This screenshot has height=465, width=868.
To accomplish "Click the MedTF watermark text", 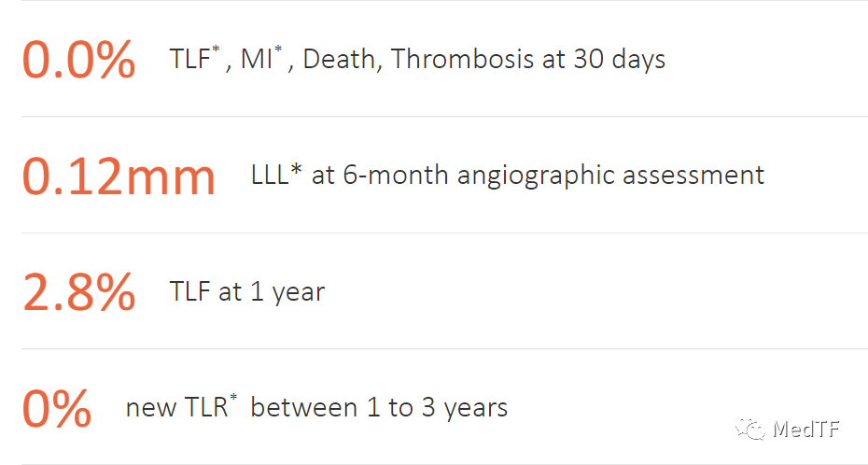I will click(806, 429).
